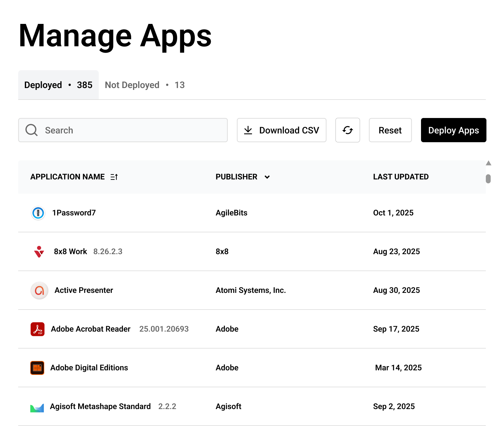Click the Active Presenter app icon

coord(39,290)
